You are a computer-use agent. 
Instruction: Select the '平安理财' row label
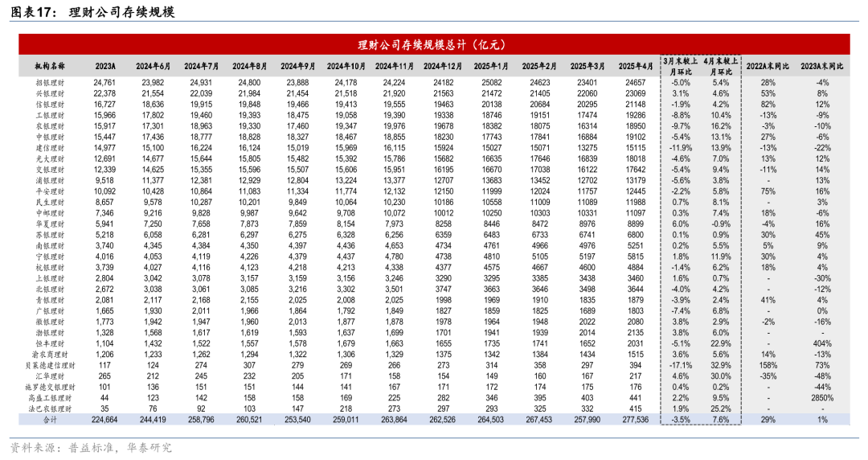point(50,191)
